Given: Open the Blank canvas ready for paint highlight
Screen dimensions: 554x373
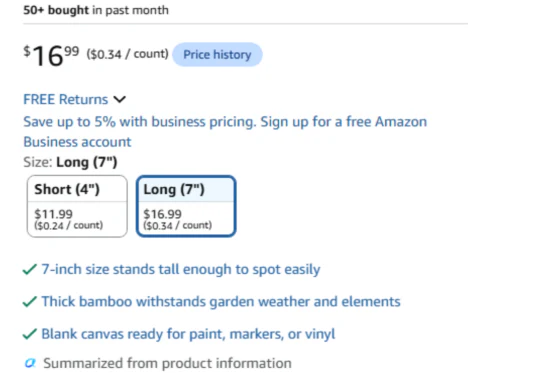Looking at the screenshot, I should coord(188,334).
